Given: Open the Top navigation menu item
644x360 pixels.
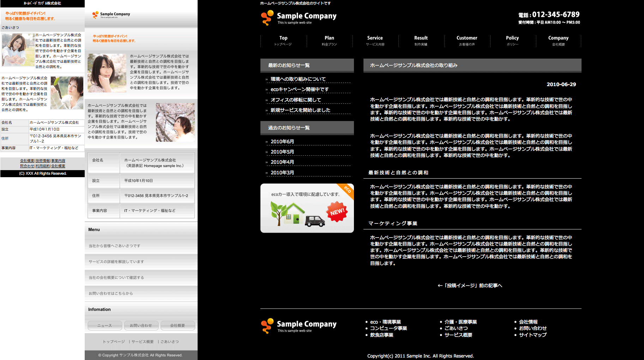Looking at the screenshot, I should pyautogui.click(x=283, y=41).
